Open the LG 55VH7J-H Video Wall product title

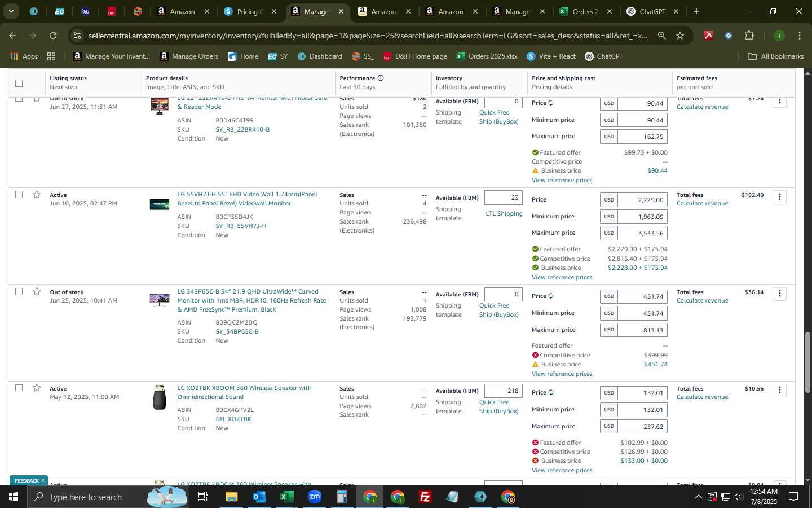247,199
